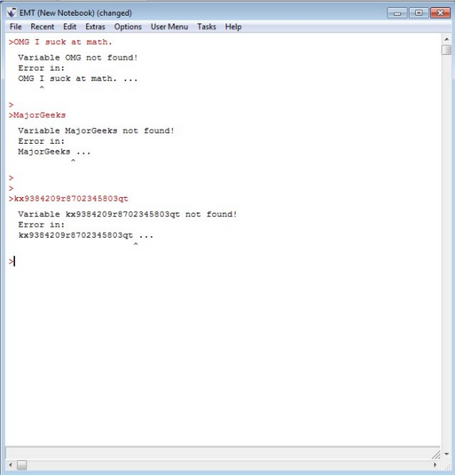This screenshot has height=476, width=455.
Task: Click the output line 'kx9384209r8702345803qt ...'
Action: (86, 235)
